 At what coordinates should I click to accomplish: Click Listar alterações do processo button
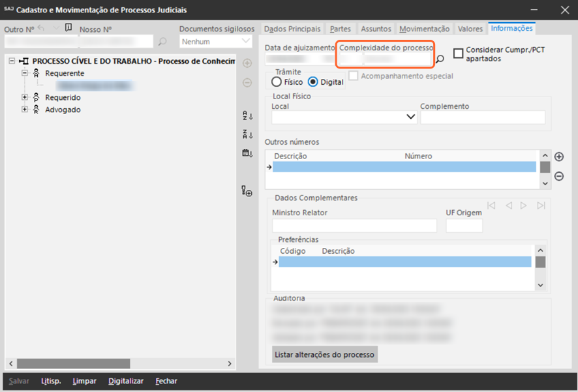click(x=325, y=355)
